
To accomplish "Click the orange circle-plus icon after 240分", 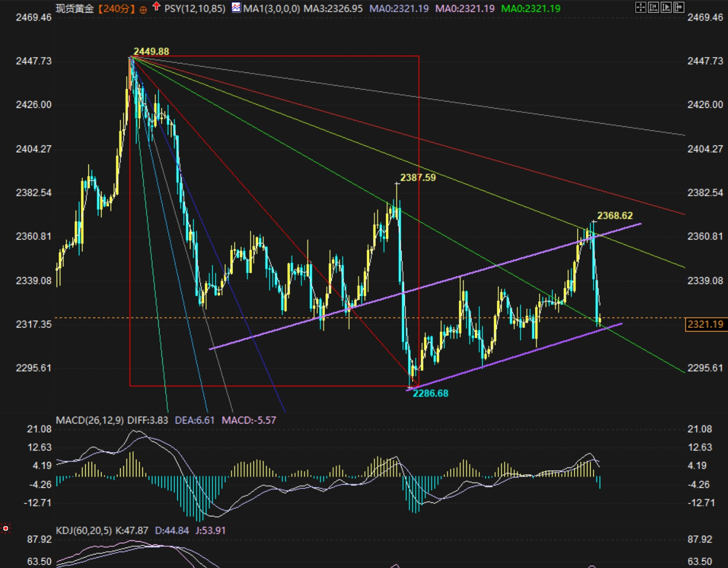I will coord(143,10).
